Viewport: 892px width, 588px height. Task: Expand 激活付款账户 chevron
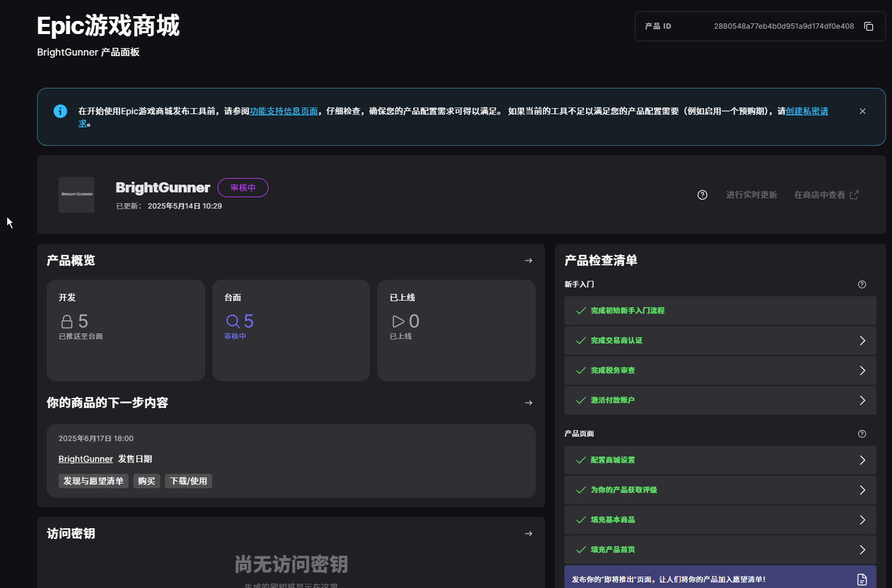(863, 400)
